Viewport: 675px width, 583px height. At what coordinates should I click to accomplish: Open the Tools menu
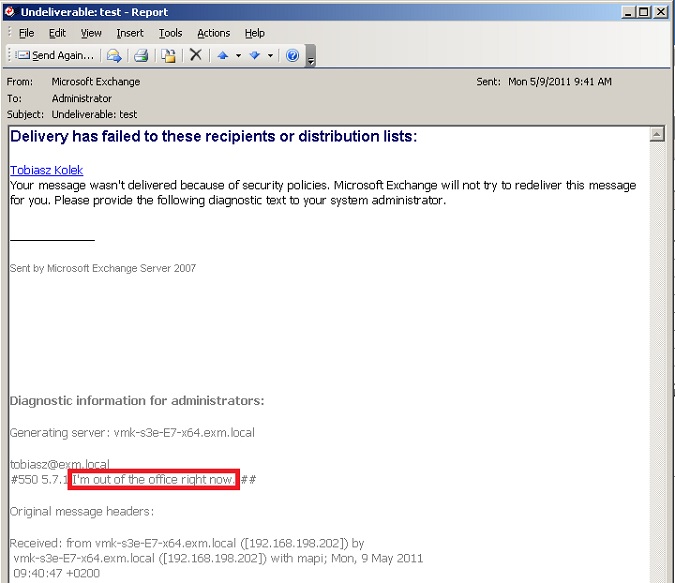coord(170,33)
